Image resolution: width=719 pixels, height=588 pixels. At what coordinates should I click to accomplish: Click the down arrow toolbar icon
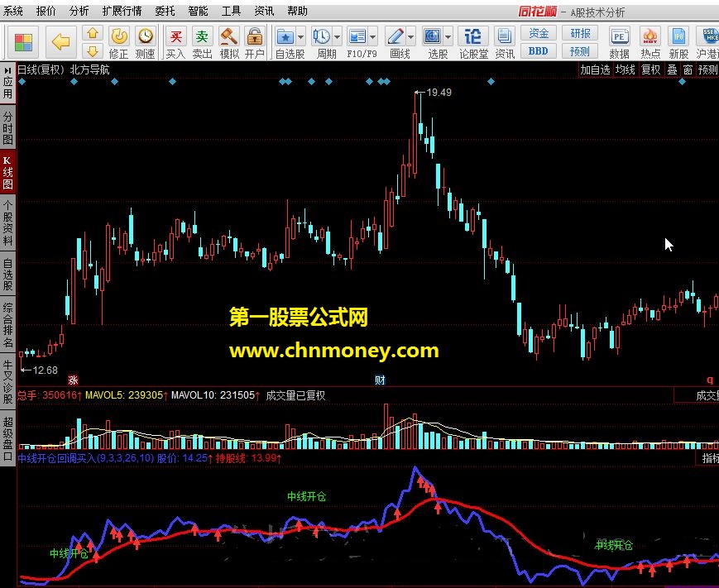click(x=93, y=51)
